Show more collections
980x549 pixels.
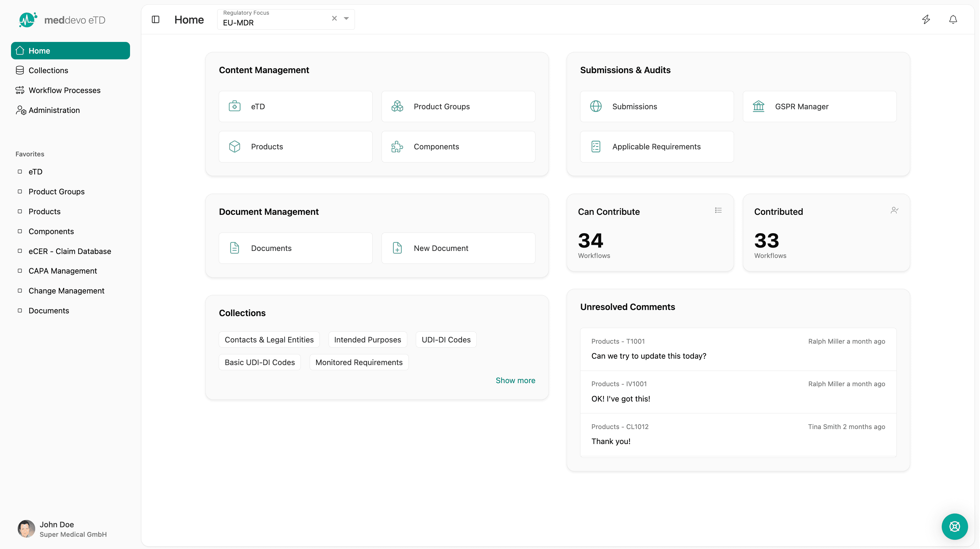(515, 380)
